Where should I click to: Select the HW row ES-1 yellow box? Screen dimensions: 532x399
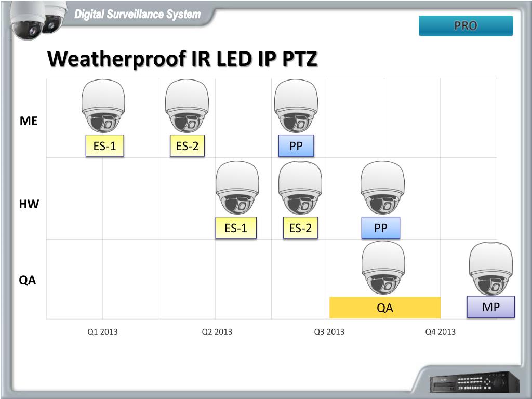click(x=236, y=228)
